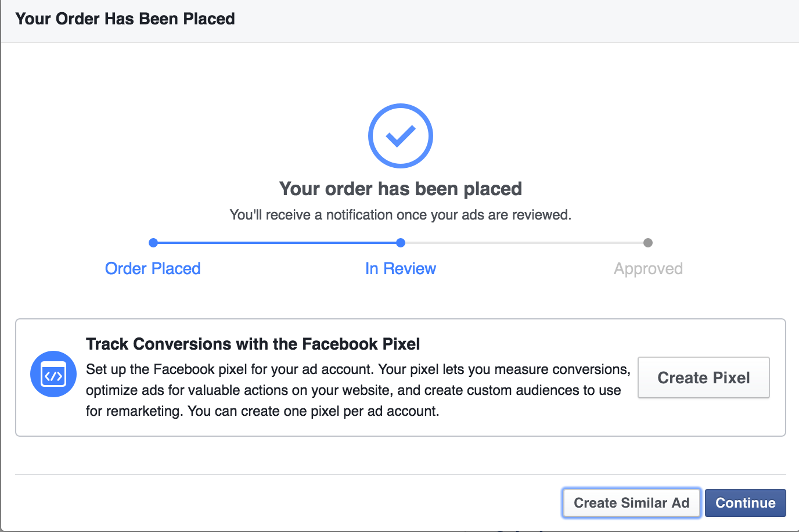The image size is (799, 532).
Task: Click the Create Pixel button
Action: coord(704,378)
